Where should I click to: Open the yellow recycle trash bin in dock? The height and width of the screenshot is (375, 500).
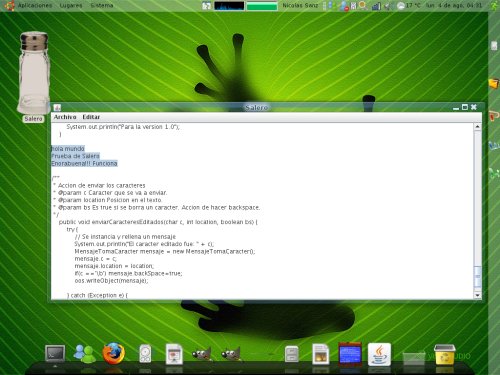444,355
